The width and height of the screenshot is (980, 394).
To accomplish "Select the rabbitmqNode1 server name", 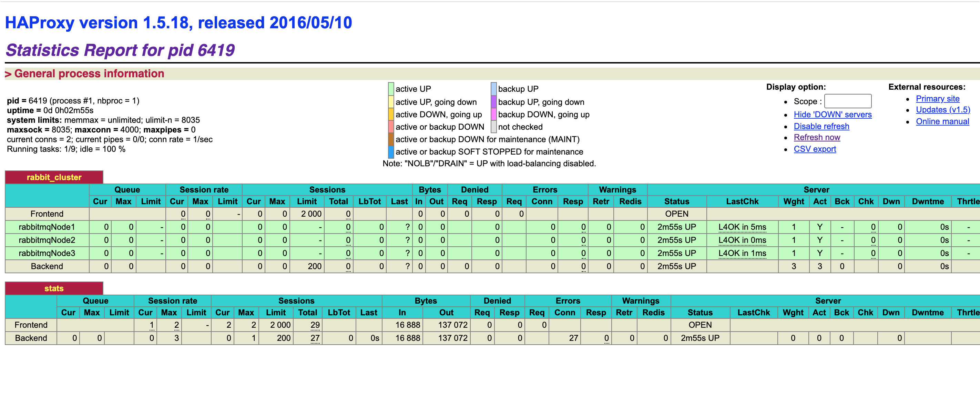I will tap(47, 227).
